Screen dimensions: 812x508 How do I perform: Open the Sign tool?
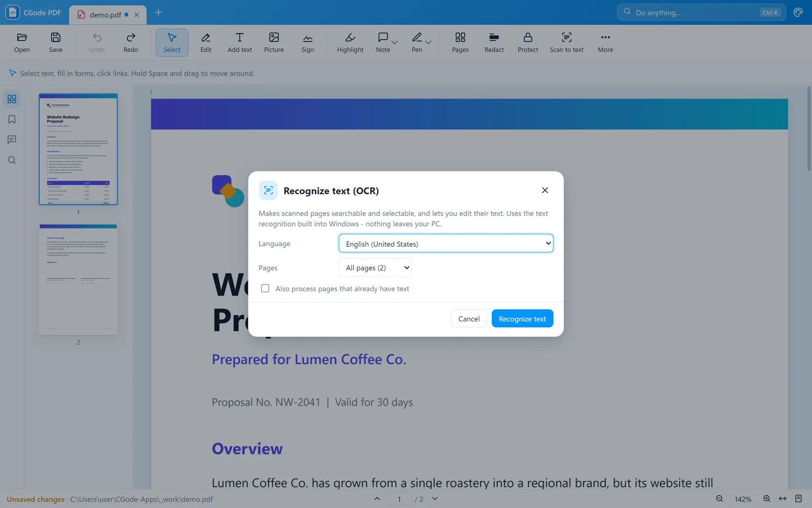point(307,42)
